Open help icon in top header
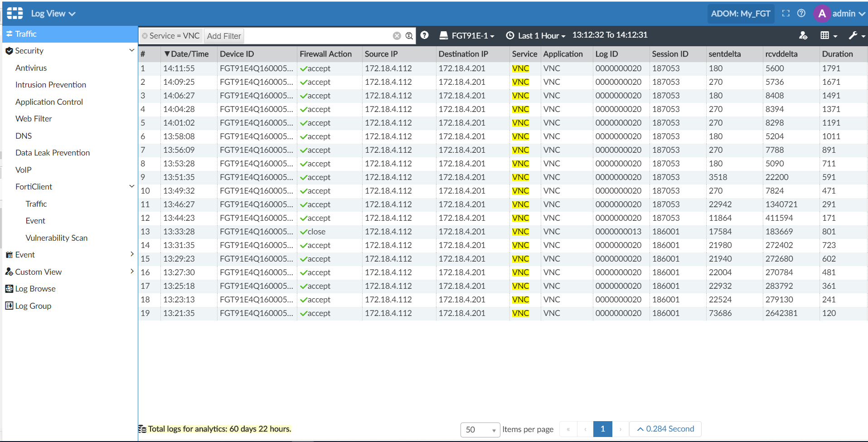The image size is (868, 442). click(801, 14)
